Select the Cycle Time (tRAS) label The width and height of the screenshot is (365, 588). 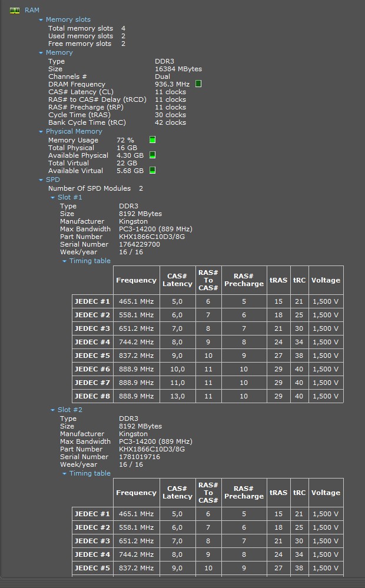pyautogui.click(x=79, y=115)
